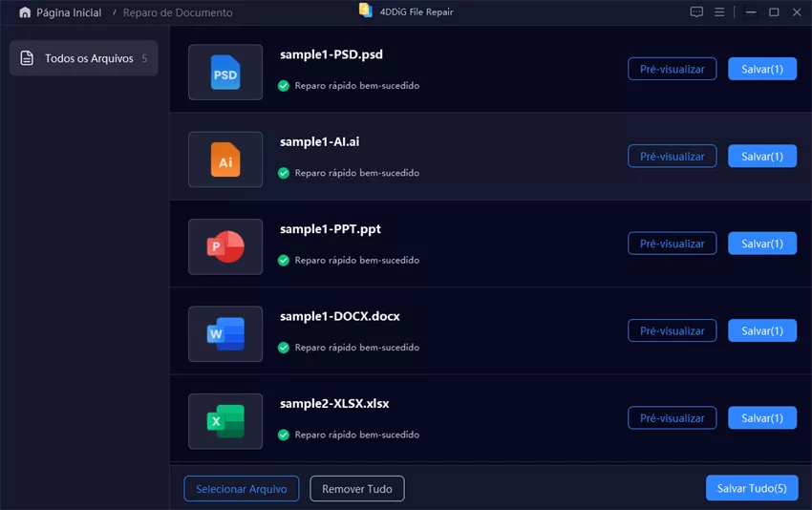Click the 4DDiG File Repair logo icon
This screenshot has width=812, height=510.
365,11
